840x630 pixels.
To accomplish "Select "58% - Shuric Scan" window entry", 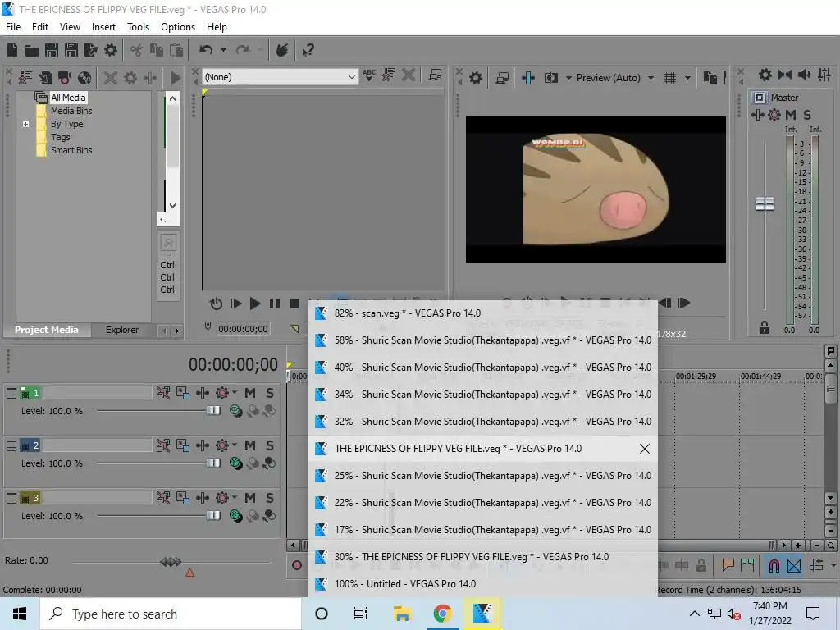I will (483, 340).
